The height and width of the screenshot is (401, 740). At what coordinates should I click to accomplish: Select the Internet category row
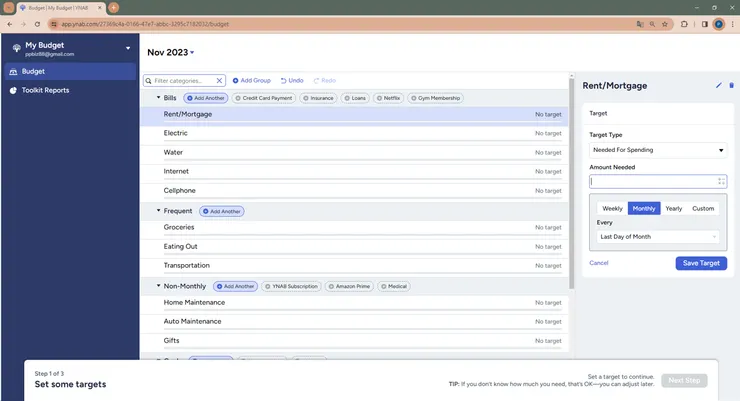click(x=354, y=172)
